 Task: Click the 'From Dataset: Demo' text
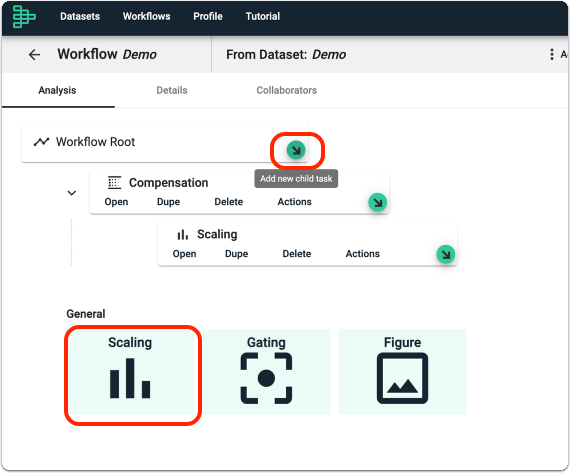point(286,55)
